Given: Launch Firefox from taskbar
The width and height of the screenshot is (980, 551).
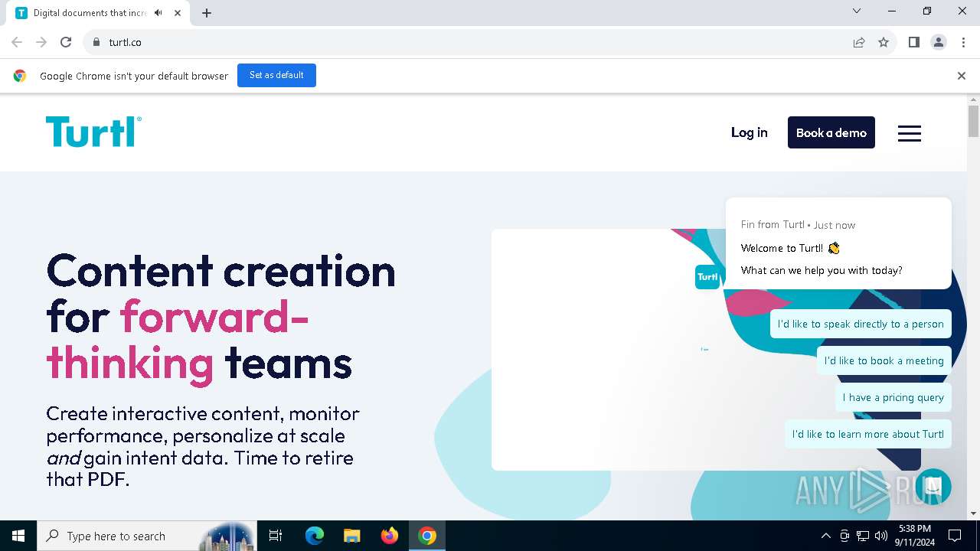Looking at the screenshot, I should 389,536.
